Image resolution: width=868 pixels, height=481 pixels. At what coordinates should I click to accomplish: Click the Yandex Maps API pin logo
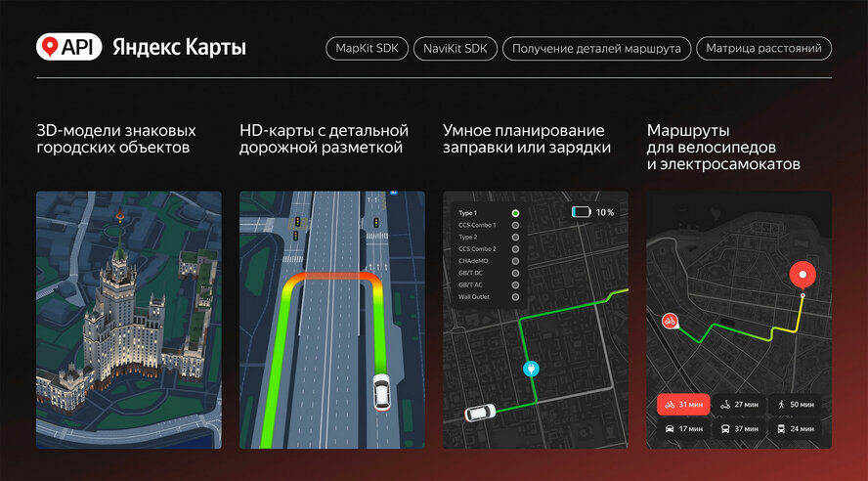[69, 47]
